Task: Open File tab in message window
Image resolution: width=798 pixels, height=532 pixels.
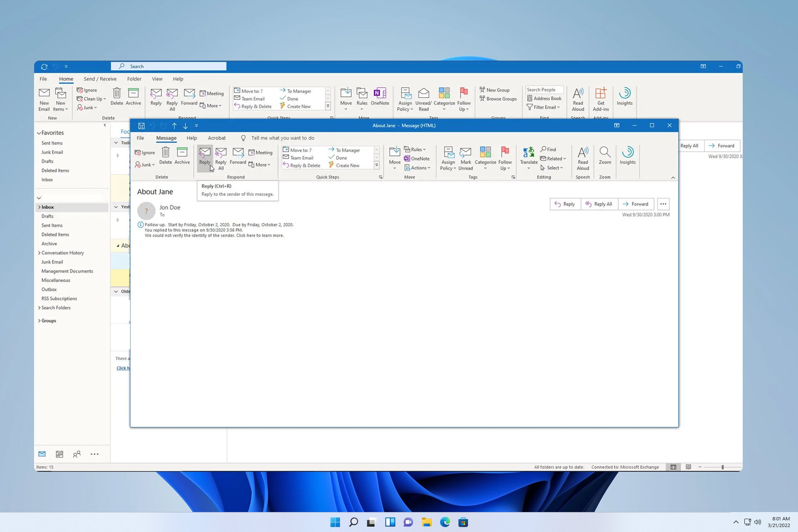Action: click(x=140, y=138)
